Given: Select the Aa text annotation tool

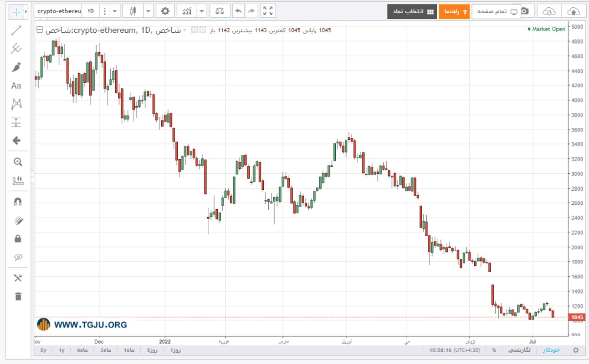Looking at the screenshot, I should coord(16,86).
